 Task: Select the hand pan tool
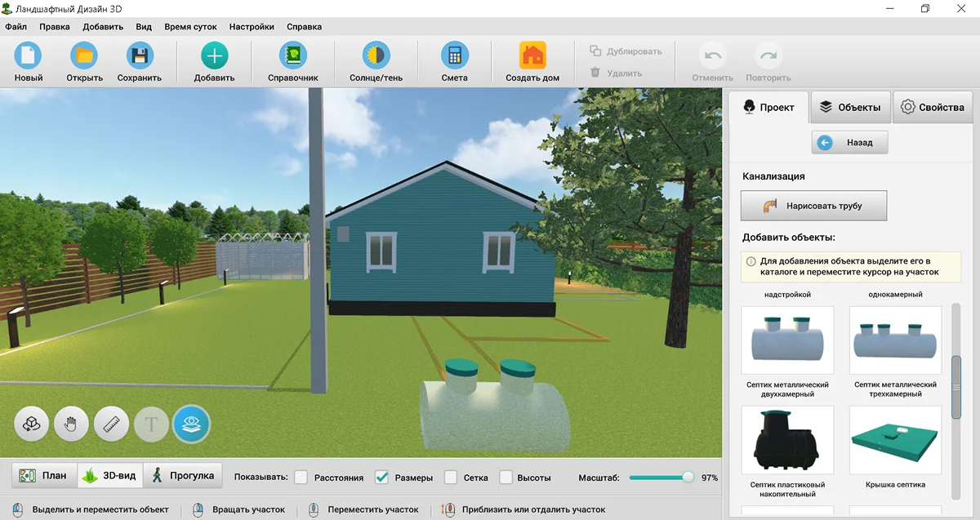[x=71, y=424]
